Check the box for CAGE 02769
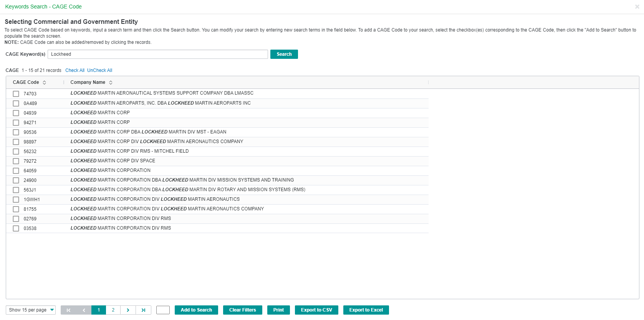Screen dimensions: 644x320 pos(16,219)
